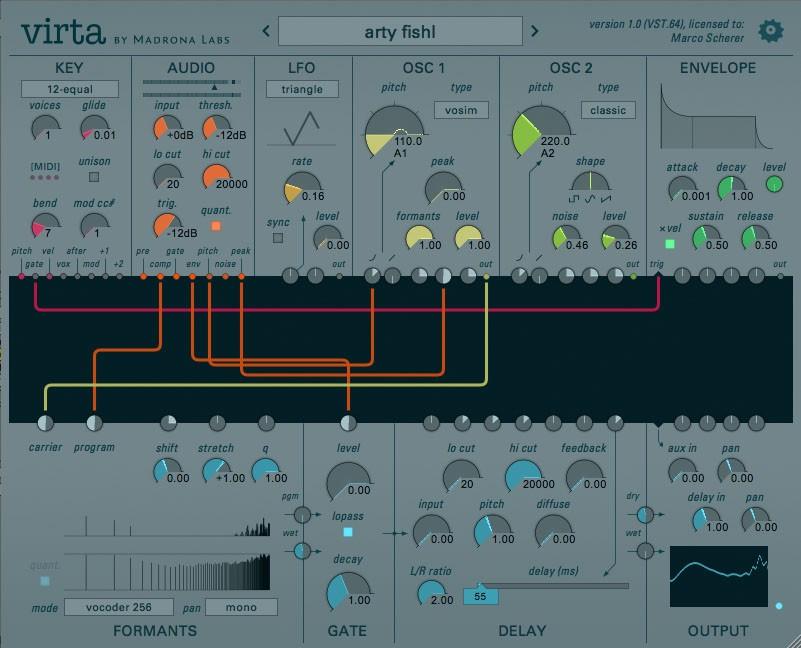Click the audio input gain dial
801x648 pixels.
(168, 128)
